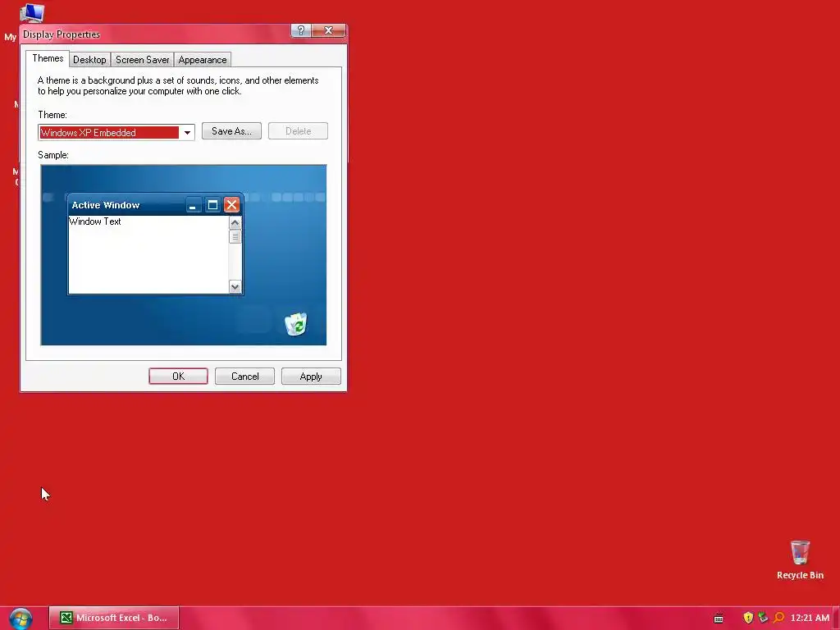
Task: Open the Desktop tab
Action: coord(89,59)
